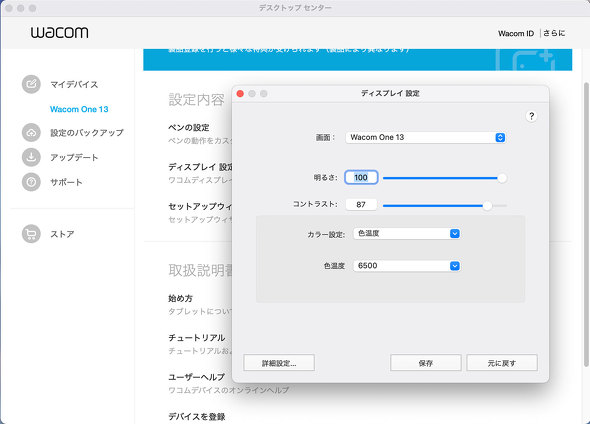This screenshot has height=424, width=590.
Task: Click the 元に戻す button
Action: point(502,363)
